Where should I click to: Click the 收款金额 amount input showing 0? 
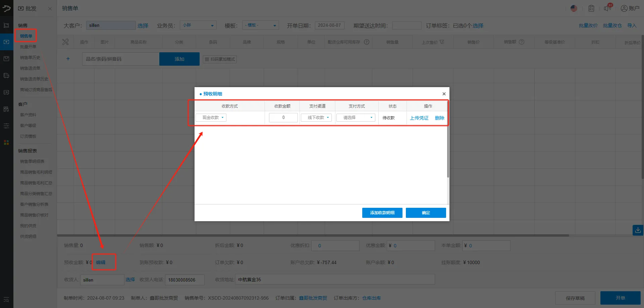click(283, 117)
